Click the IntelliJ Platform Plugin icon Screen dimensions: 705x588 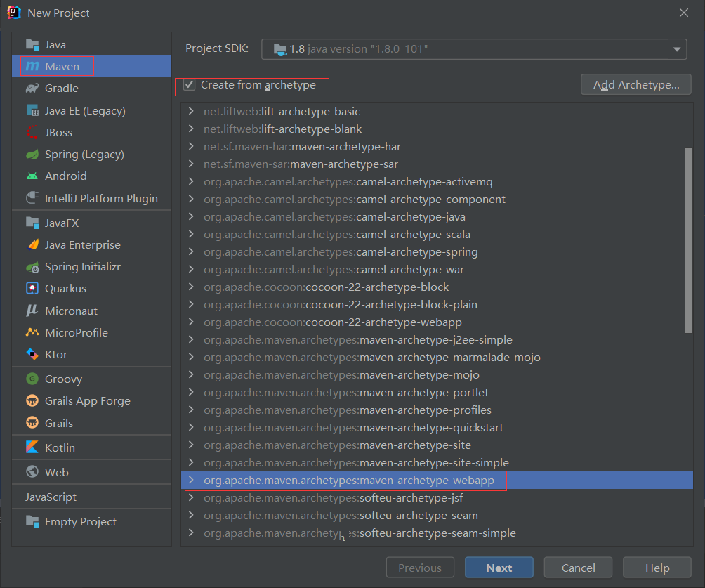(32, 198)
